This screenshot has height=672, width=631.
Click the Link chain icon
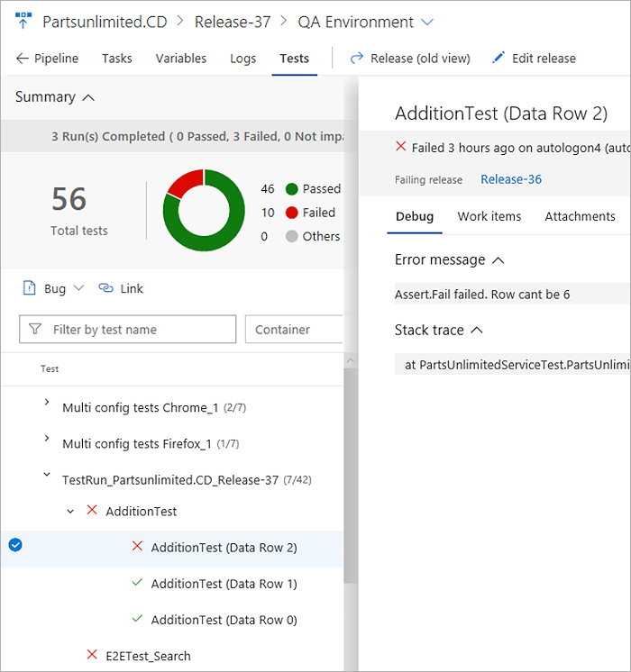tap(105, 288)
